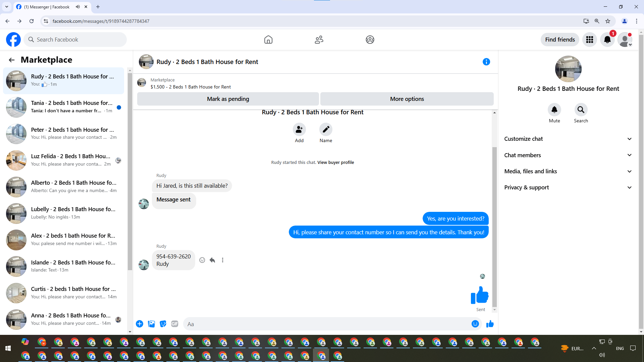Go to Facebook Home tab
644x362 pixels.
pos(268,40)
